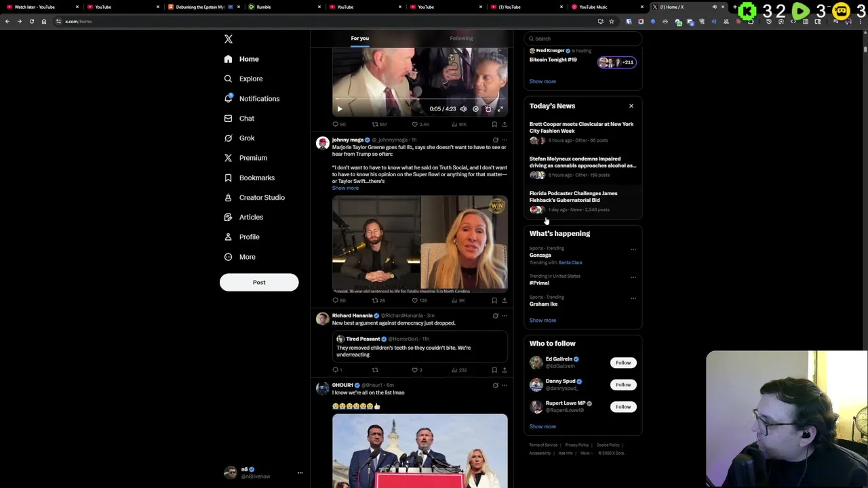
Task: Open the more options on Richard Hanania's post
Action: click(x=504, y=316)
